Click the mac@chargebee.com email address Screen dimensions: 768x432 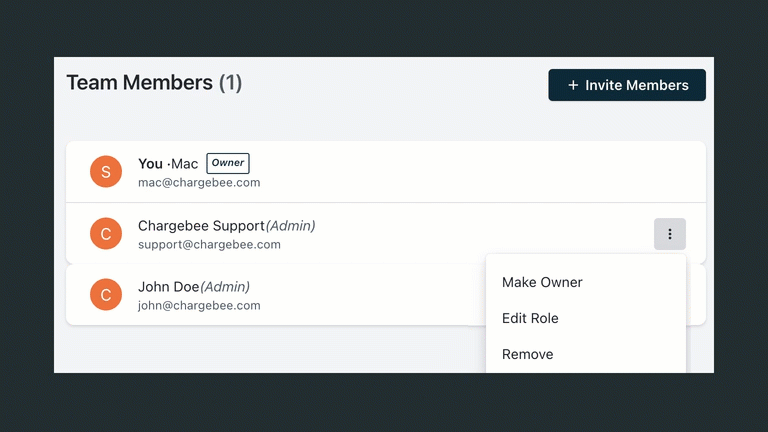coord(199,183)
